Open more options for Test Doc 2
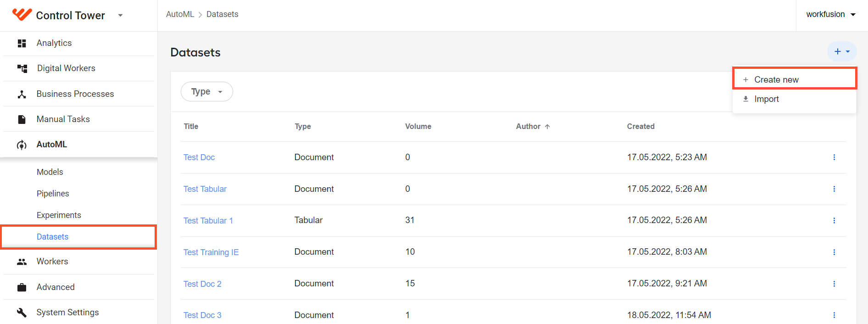The image size is (868, 324). click(x=834, y=284)
